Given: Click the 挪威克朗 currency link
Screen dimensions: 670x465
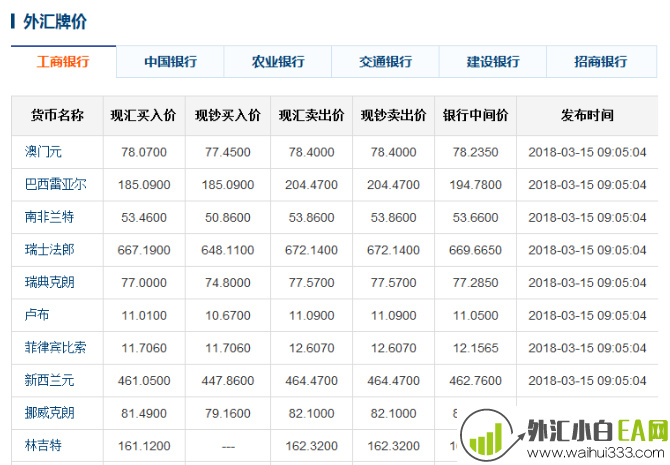Looking at the screenshot, I should 49,413.
